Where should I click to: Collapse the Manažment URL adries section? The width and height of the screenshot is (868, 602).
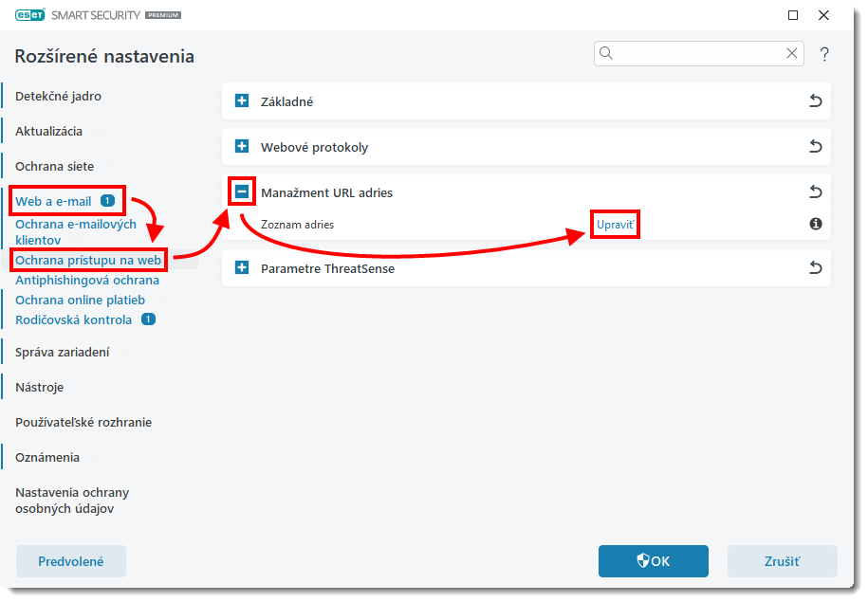point(242,192)
